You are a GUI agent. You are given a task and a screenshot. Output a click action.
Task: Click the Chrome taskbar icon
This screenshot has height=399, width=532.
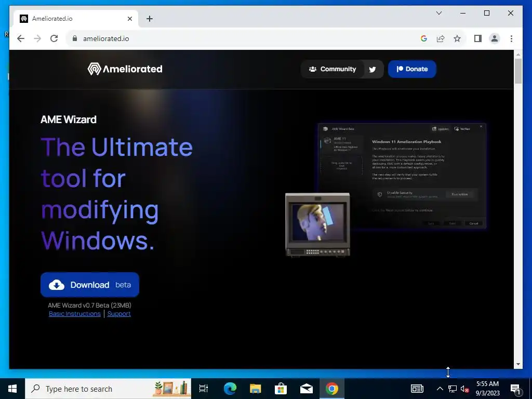[x=332, y=389]
